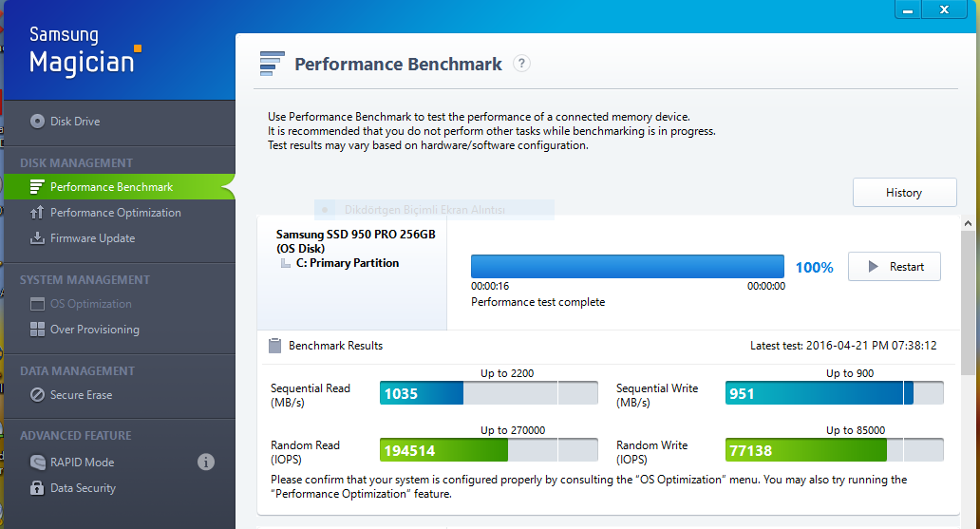The height and width of the screenshot is (529, 980).
Task: Click 'Up to 900' label
Action: pos(849,373)
